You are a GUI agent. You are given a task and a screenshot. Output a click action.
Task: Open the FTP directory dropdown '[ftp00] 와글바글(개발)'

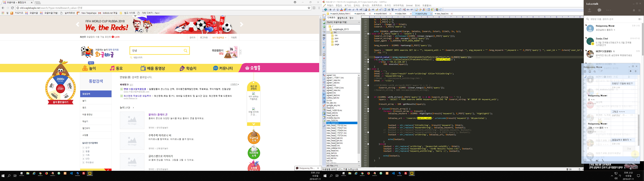point(343,22)
